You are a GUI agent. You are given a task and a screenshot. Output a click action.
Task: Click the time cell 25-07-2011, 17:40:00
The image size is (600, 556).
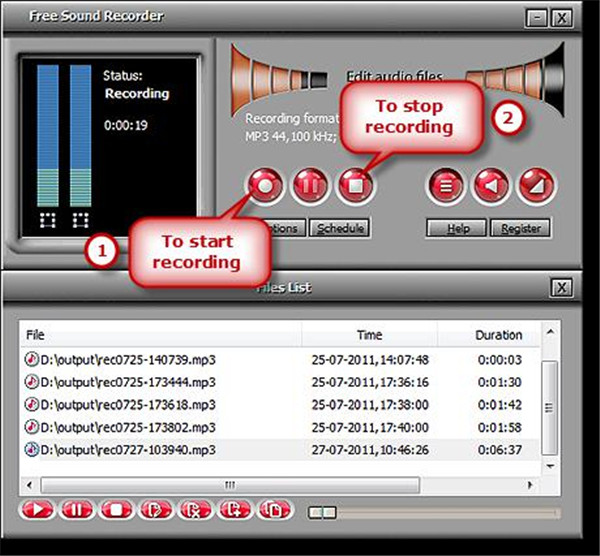tap(370, 427)
